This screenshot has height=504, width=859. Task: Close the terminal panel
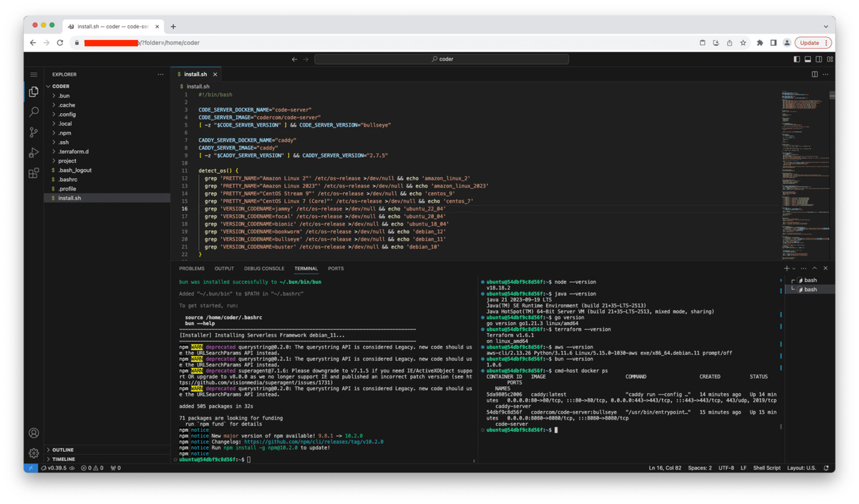click(825, 268)
